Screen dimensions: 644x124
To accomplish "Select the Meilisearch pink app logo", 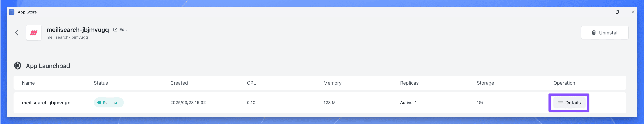I will click(34, 32).
